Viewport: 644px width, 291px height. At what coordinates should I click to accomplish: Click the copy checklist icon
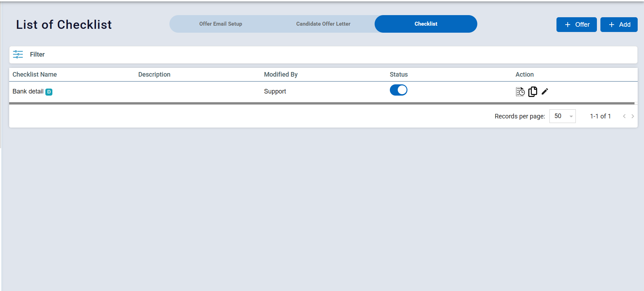click(533, 92)
